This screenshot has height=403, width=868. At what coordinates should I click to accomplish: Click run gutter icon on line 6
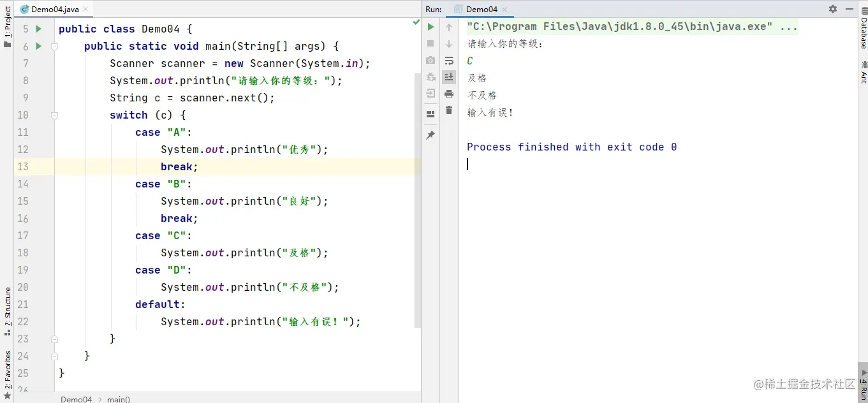coord(39,46)
